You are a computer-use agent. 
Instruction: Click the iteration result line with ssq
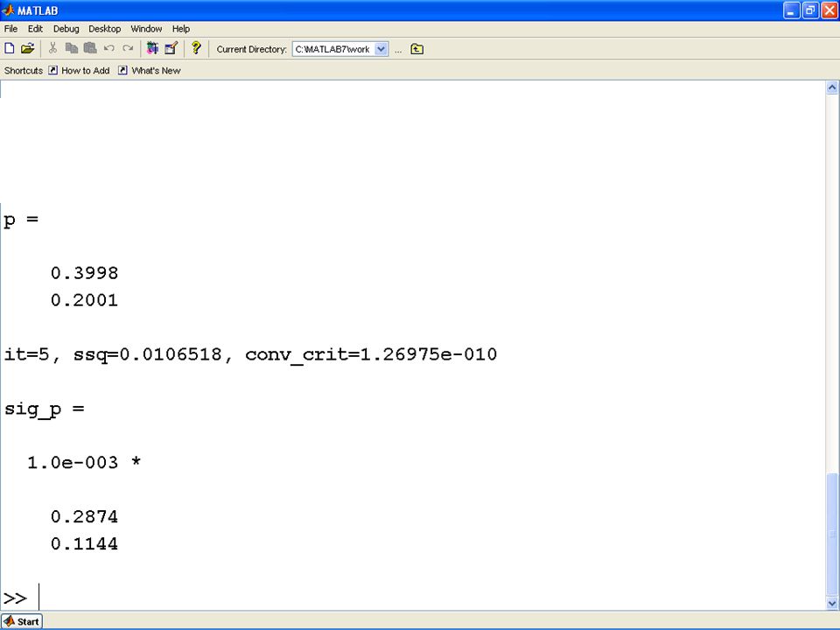[250, 354]
